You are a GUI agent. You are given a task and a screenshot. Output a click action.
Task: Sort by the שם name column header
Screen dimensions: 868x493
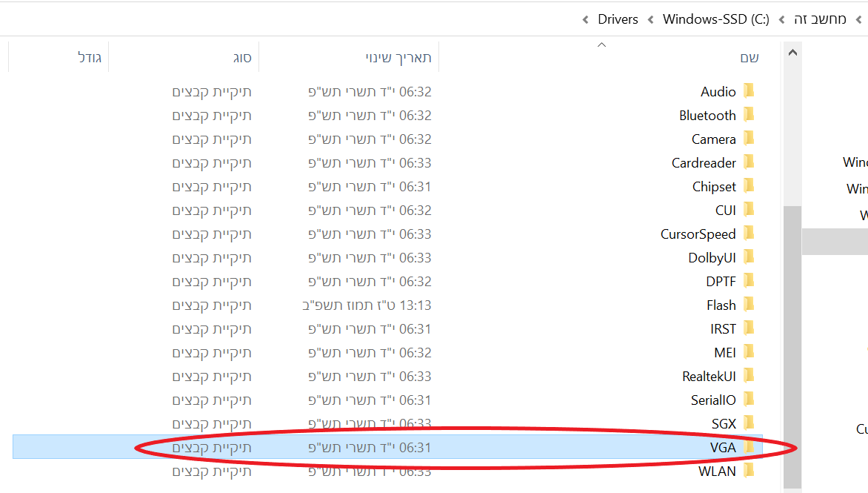749,57
